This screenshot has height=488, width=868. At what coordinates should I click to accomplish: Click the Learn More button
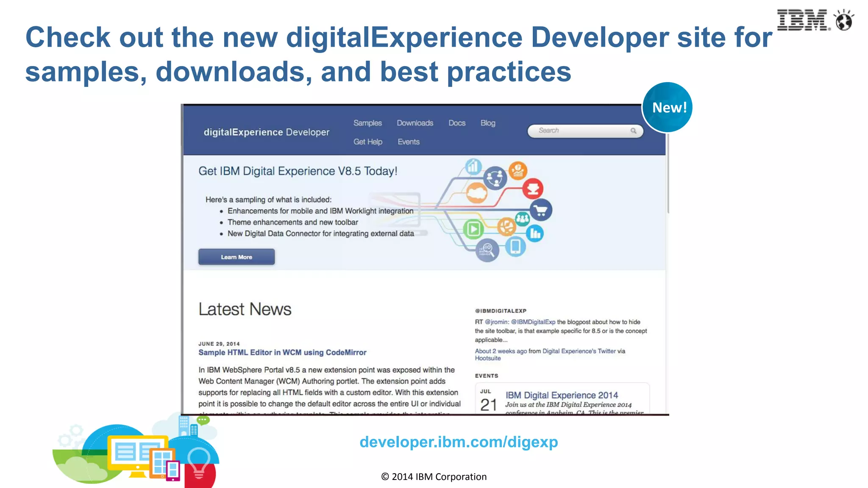tap(236, 257)
